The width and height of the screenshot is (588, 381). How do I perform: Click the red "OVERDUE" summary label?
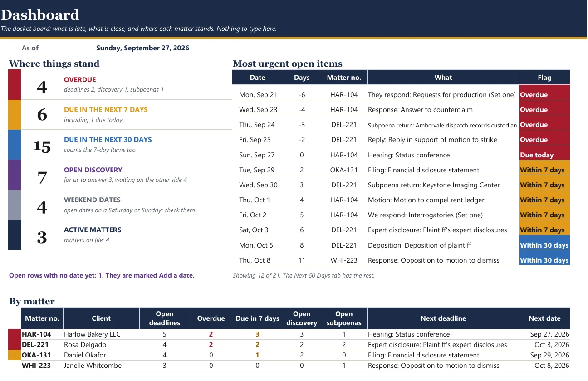tap(80, 80)
